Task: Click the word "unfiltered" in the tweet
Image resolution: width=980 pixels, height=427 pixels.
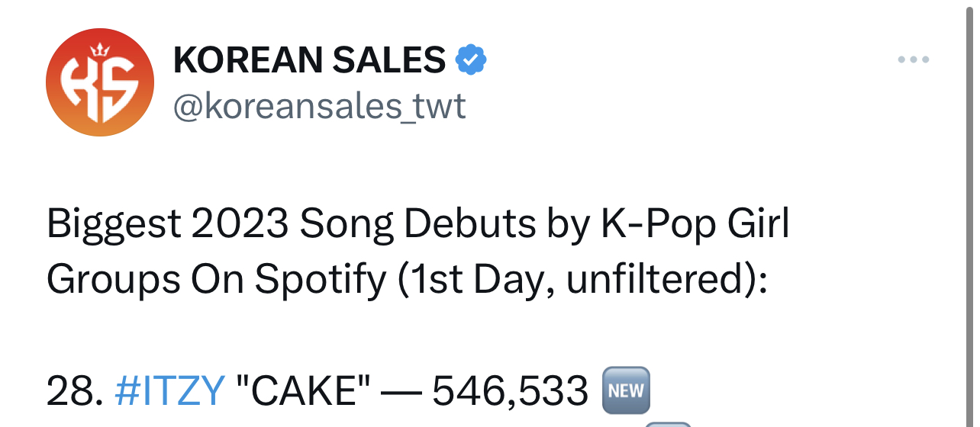Action: coord(653,281)
